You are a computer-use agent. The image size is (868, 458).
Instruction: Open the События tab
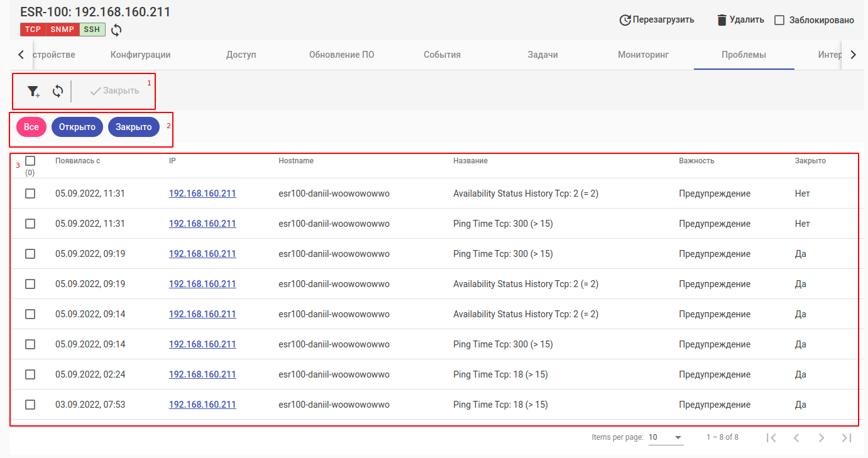(442, 55)
